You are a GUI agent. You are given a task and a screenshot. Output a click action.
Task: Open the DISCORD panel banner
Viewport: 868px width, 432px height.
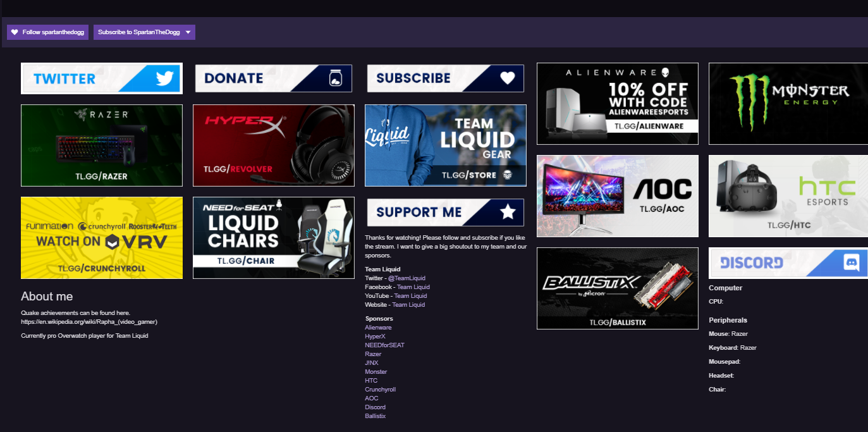(788, 263)
